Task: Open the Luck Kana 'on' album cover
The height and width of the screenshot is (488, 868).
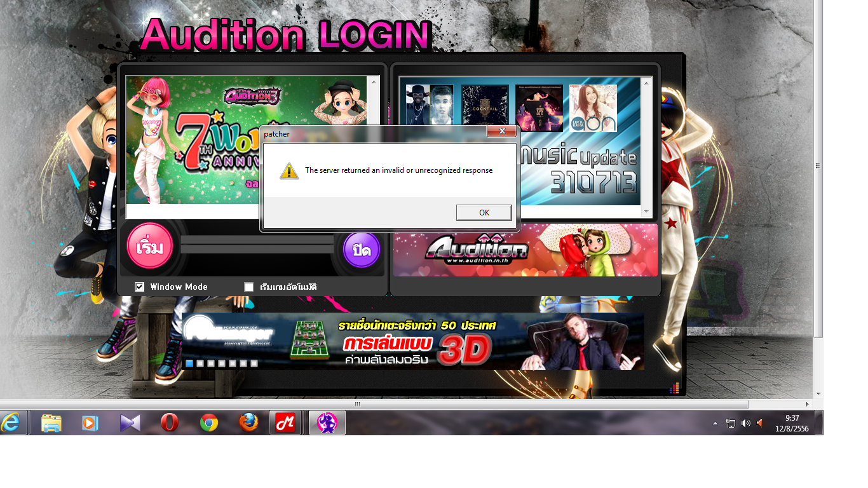Action: click(593, 108)
